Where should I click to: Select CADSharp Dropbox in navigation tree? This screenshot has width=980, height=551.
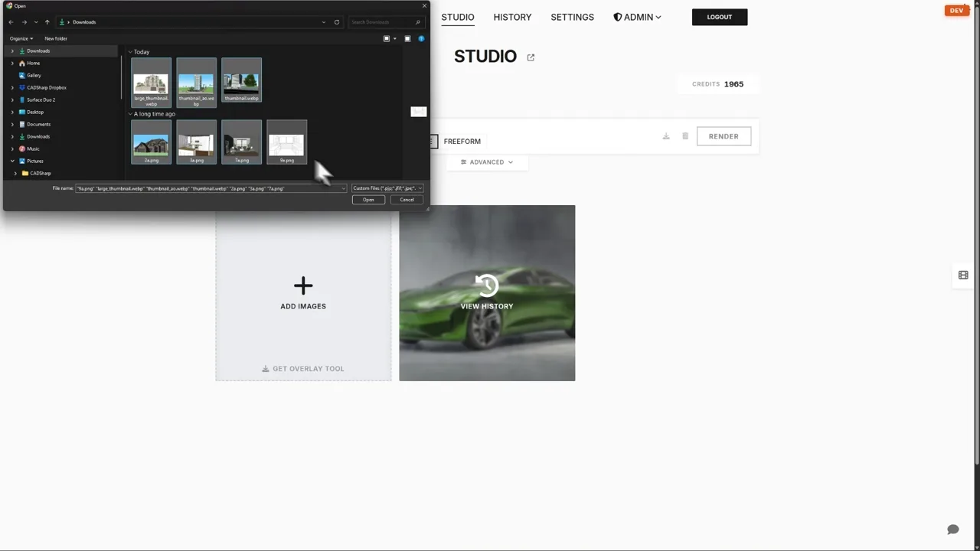point(47,87)
